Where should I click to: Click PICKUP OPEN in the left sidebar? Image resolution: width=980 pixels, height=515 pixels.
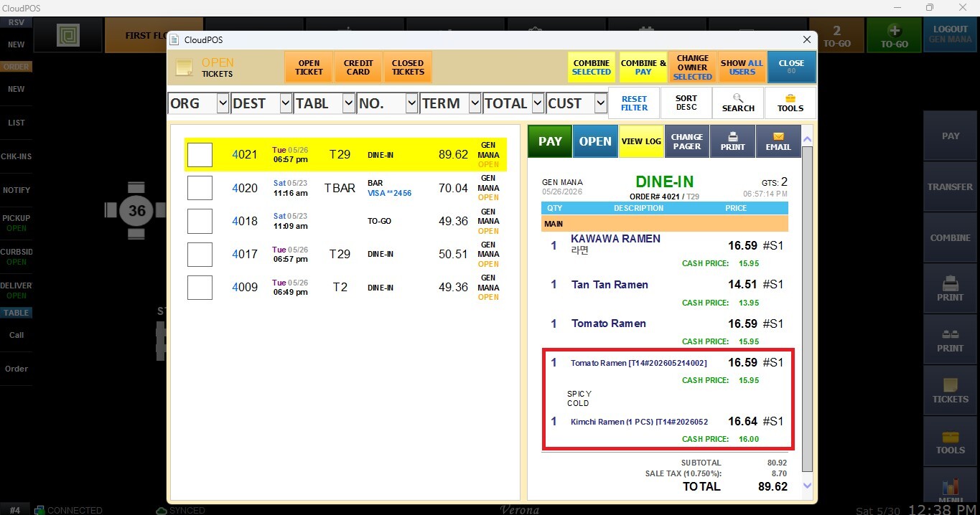pos(16,223)
